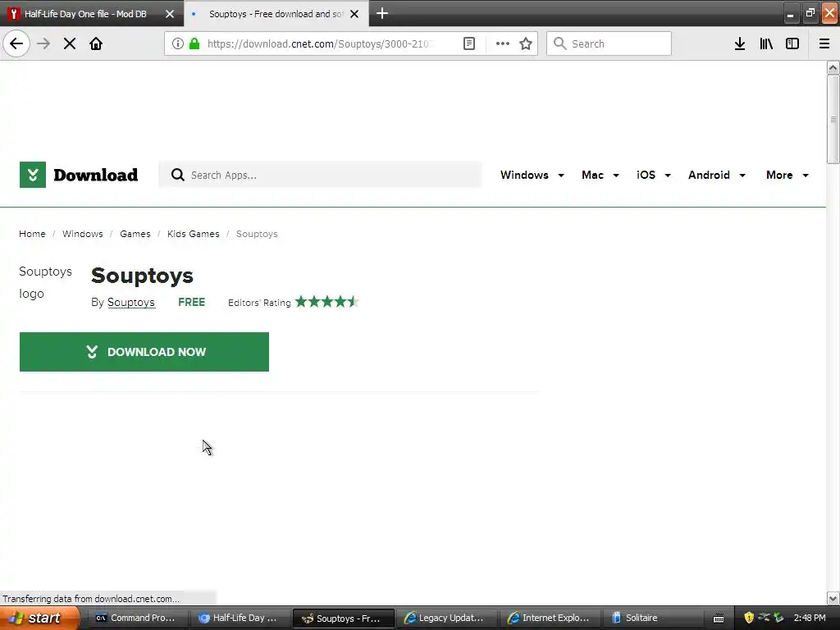Close the Souptoys tab

click(354, 14)
